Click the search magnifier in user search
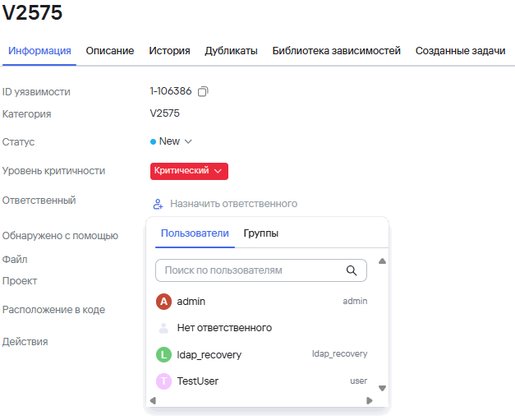The image size is (515, 420). tap(351, 270)
